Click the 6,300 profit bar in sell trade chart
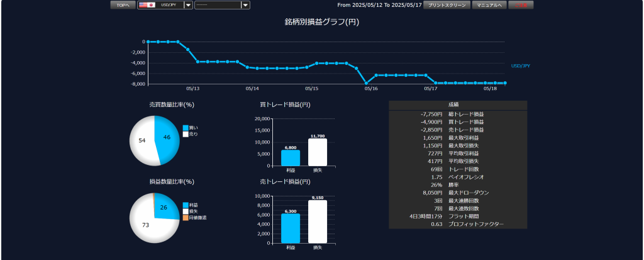The height and width of the screenshot is (260, 644). [290, 229]
